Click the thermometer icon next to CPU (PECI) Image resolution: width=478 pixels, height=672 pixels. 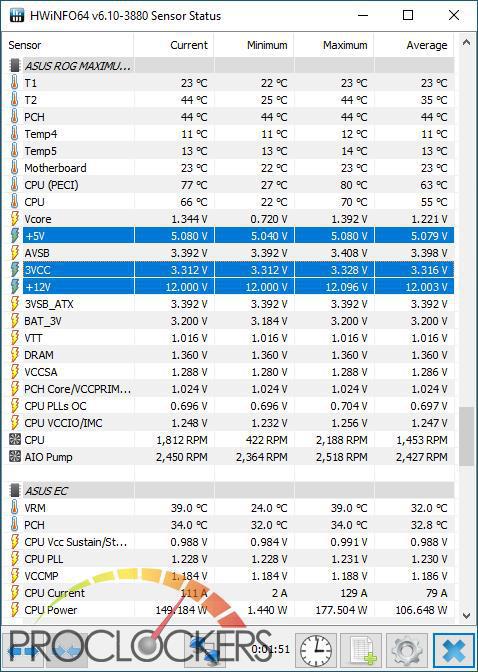(15, 185)
